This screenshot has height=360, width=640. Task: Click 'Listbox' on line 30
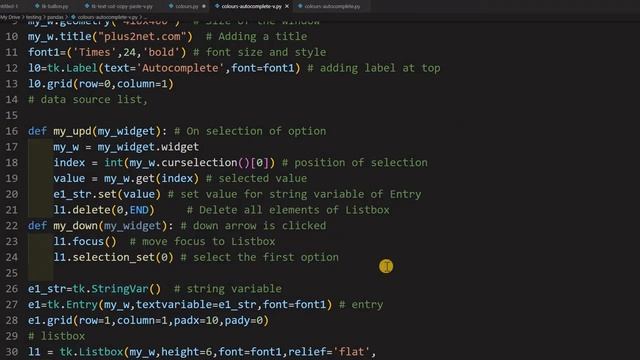pos(101,352)
